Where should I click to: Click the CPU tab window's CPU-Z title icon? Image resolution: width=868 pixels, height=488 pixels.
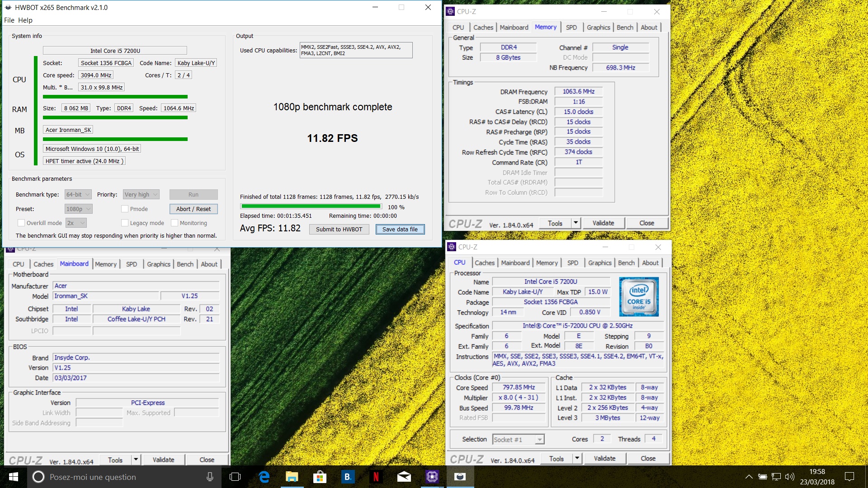[x=452, y=247]
